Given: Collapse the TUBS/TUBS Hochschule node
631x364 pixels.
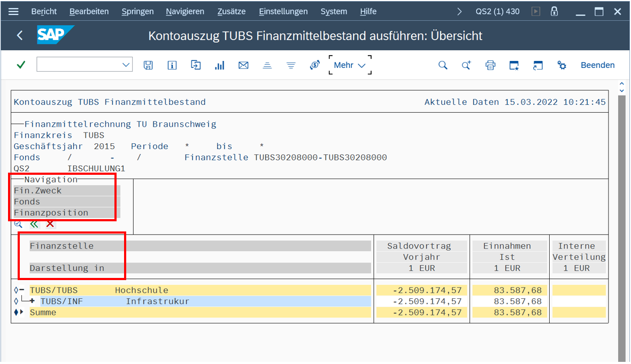Looking at the screenshot, I should (x=22, y=290).
